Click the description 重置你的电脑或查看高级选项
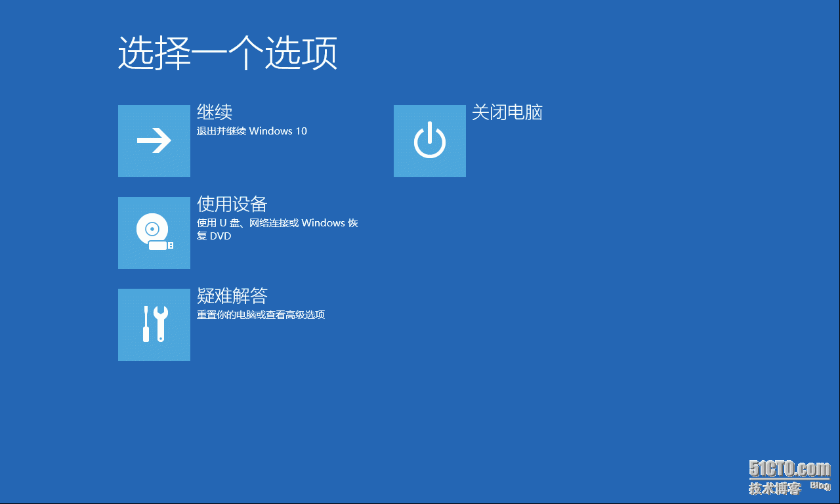840x504 pixels. point(261,314)
